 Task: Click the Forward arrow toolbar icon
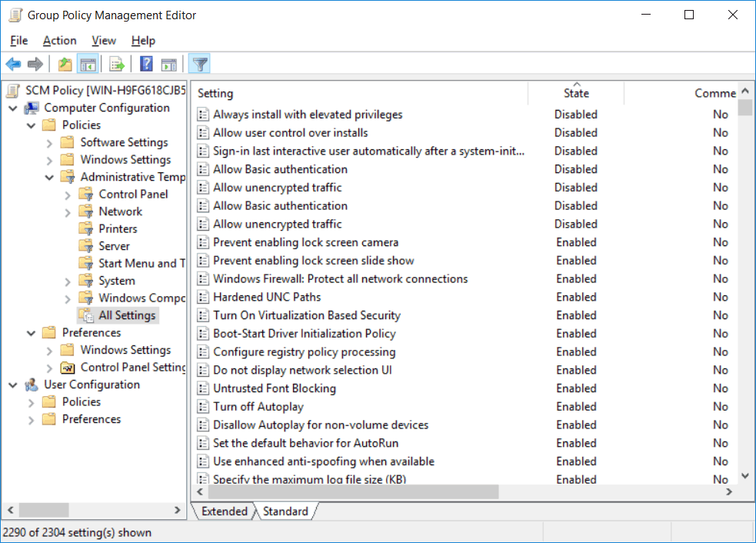(x=35, y=64)
